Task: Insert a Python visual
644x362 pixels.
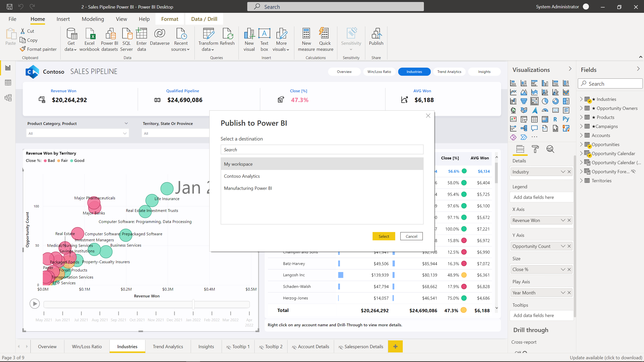Action: [566, 119]
